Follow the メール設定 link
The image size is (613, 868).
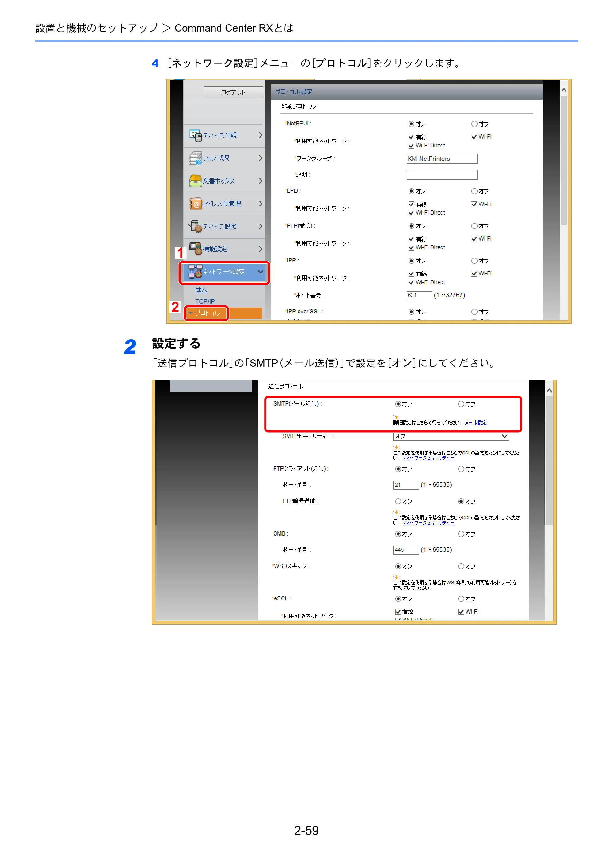[475, 423]
